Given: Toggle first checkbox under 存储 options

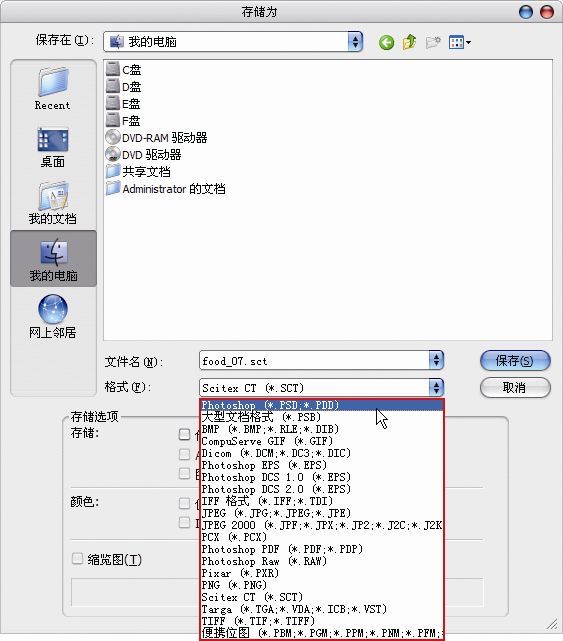Looking at the screenshot, I should click(x=184, y=434).
